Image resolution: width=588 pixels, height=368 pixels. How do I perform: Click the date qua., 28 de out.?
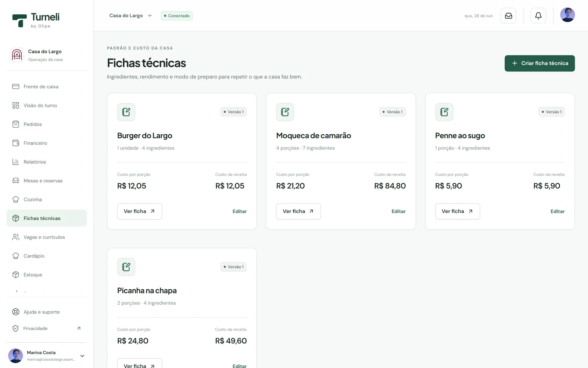pyautogui.click(x=479, y=16)
